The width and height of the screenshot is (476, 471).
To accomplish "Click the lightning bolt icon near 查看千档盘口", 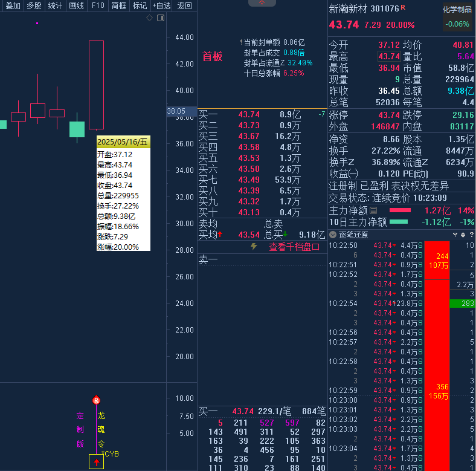I will coord(254,247).
